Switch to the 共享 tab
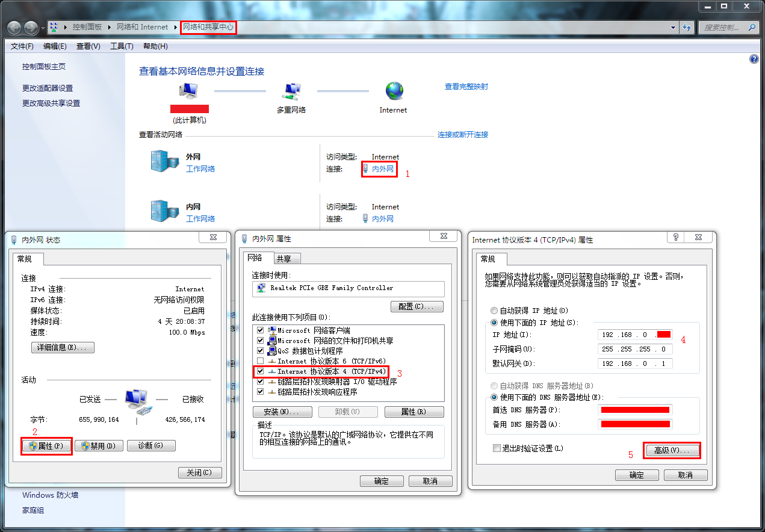This screenshot has height=532, width=765. 285,258
